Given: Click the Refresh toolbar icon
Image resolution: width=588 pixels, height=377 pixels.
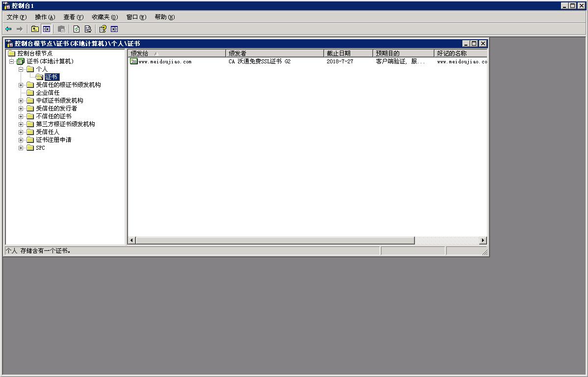Looking at the screenshot, I should (x=77, y=29).
